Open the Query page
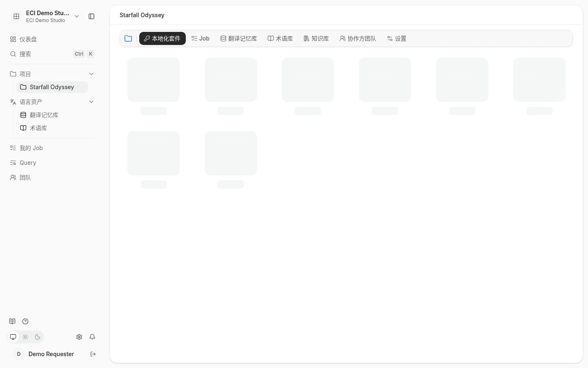The image size is (588, 368). click(52, 163)
